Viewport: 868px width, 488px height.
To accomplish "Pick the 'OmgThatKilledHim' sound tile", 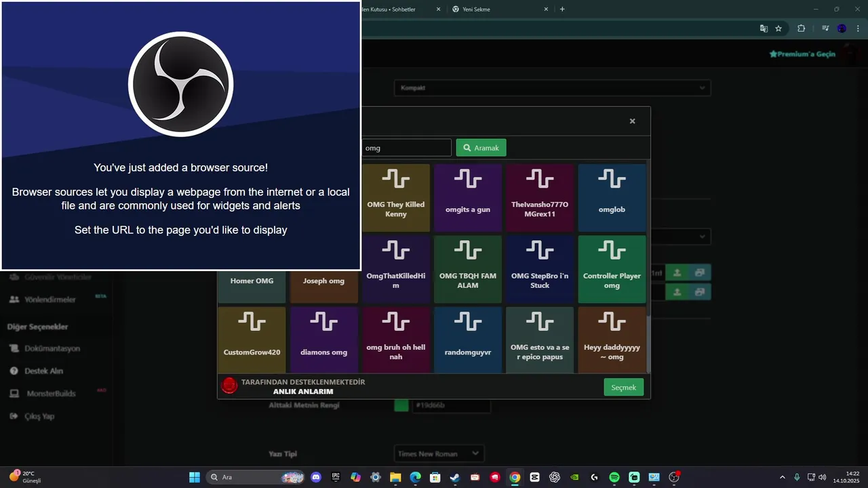I will [x=396, y=269].
